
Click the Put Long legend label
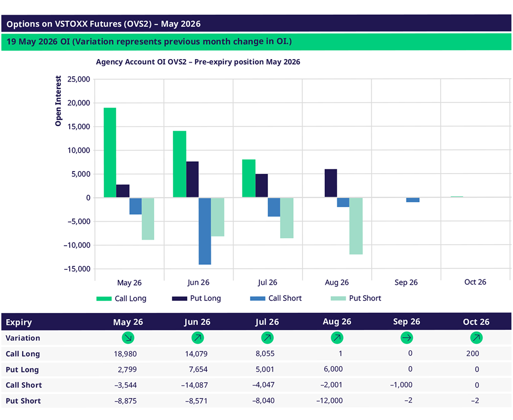click(205, 298)
